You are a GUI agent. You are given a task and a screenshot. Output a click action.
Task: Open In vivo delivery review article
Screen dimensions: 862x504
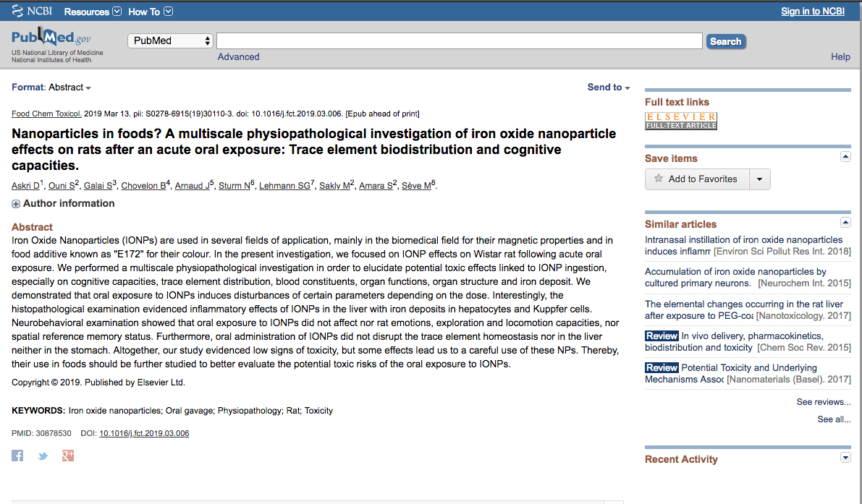pos(734,341)
